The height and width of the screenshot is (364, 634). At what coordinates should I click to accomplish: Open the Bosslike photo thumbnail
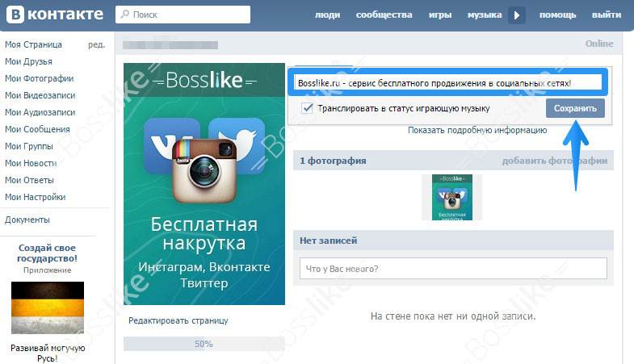452,197
